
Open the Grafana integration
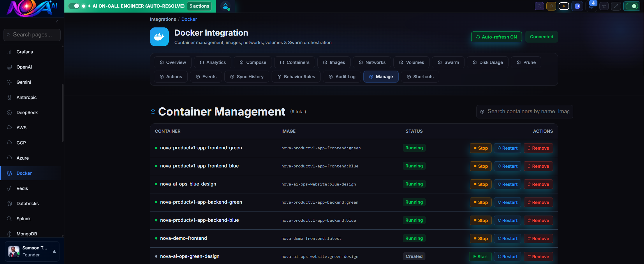(24, 52)
